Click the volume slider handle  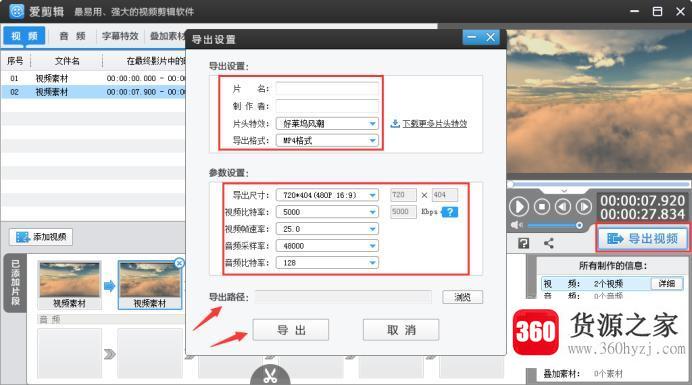coord(579,225)
